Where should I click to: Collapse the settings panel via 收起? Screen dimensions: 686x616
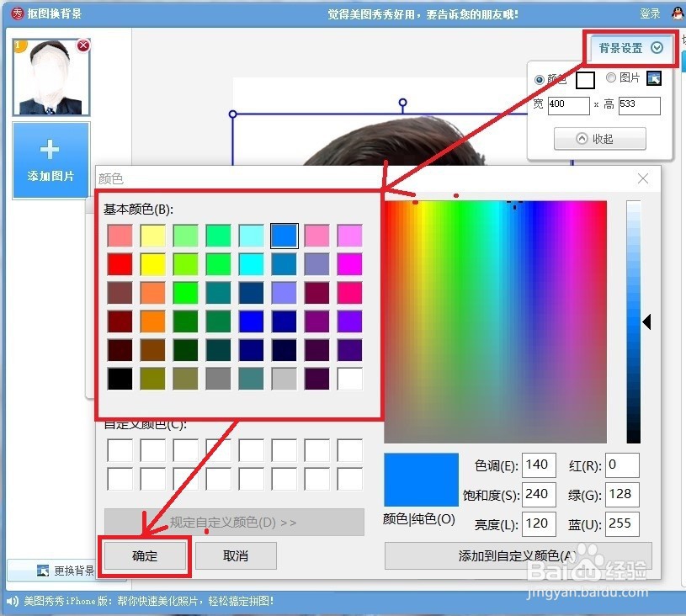click(599, 139)
